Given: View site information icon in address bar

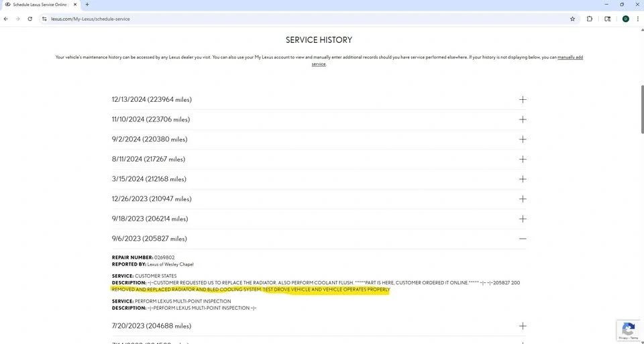Looking at the screenshot, I should (x=44, y=19).
